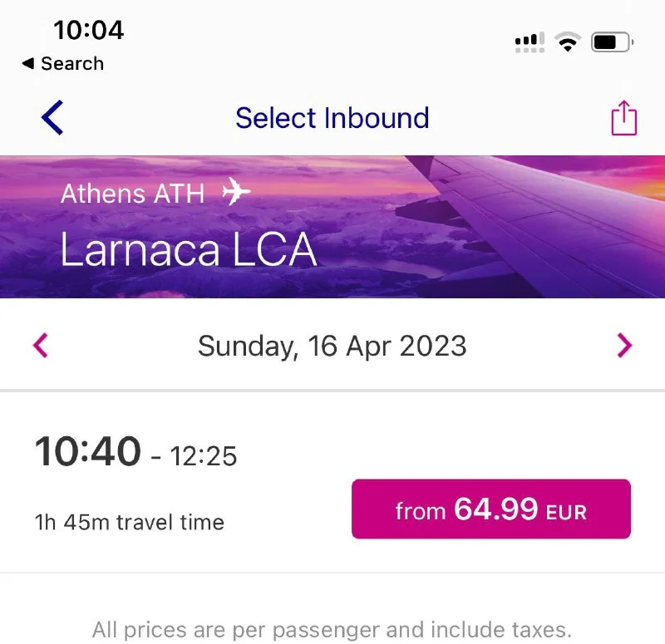This screenshot has height=644, width=665.
Task: Open the share icon at top right
Action: coord(623,118)
